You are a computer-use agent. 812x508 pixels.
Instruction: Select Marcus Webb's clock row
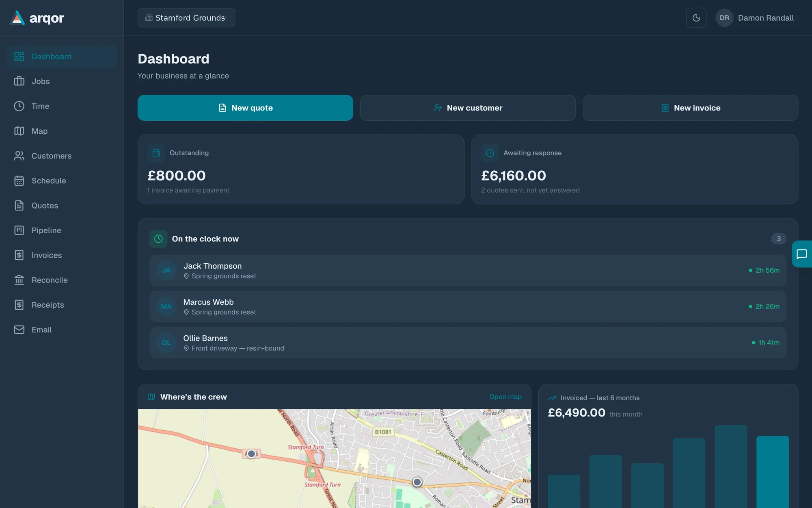tap(468, 306)
